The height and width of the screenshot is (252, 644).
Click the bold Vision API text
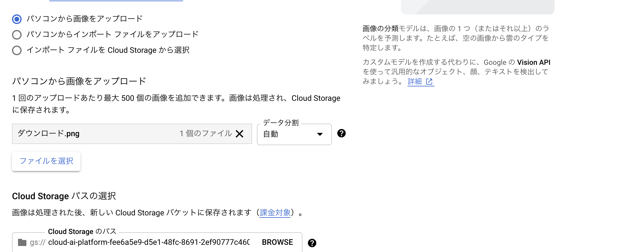click(x=534, y=62)
